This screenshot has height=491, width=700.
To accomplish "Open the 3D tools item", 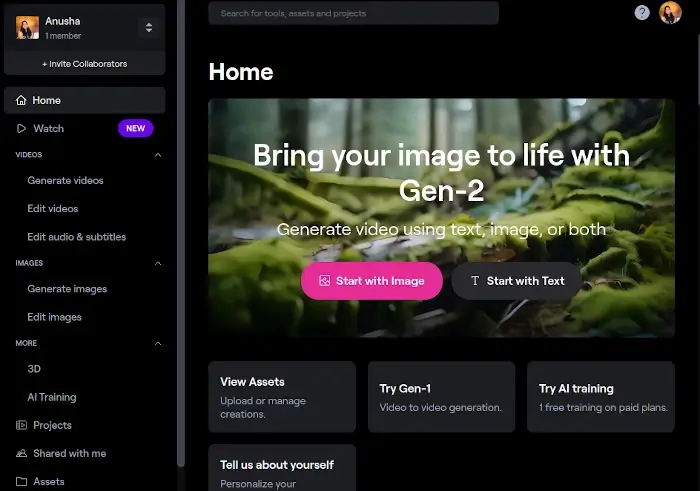I will pos(34,369).
